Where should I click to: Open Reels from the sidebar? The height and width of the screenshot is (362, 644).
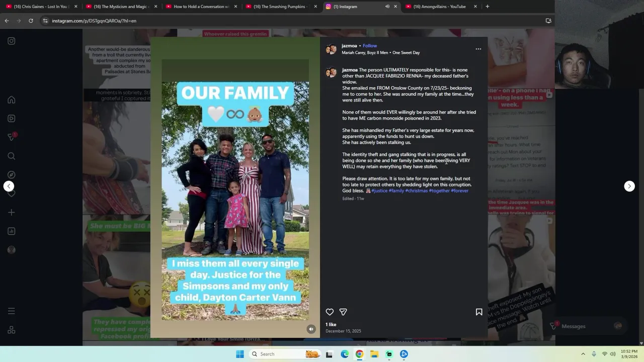point(11,119)
